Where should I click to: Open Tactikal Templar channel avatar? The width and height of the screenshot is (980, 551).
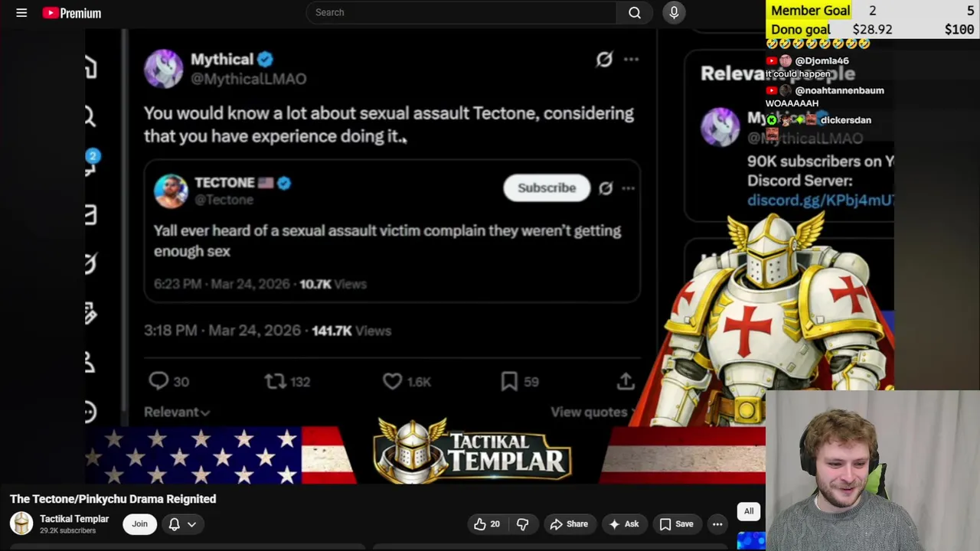(21, 523)
